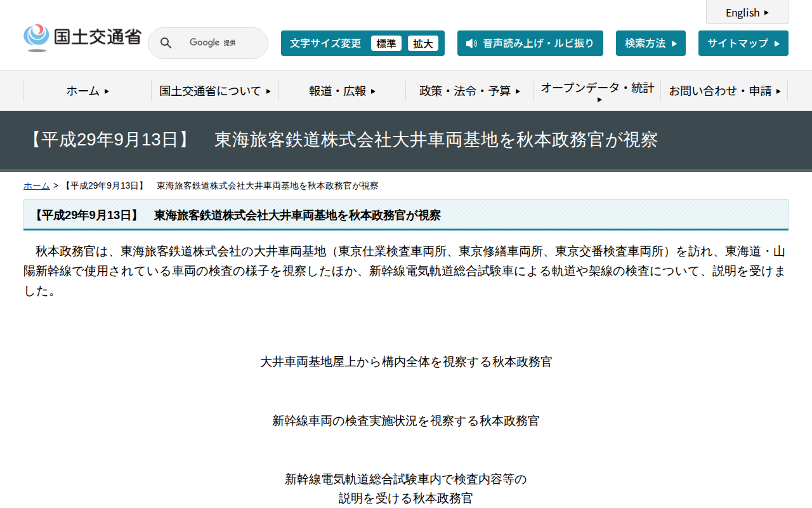Open the お問い合わせ・申請 menu
812x508 pixels.
click(724, 91)
